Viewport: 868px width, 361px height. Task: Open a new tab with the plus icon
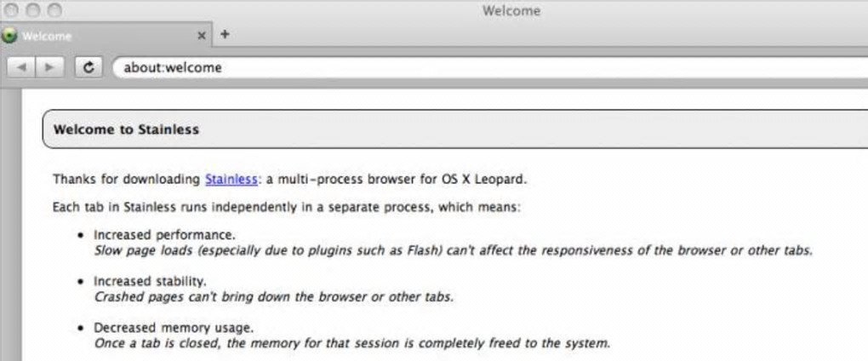click(x=225, y=35)
